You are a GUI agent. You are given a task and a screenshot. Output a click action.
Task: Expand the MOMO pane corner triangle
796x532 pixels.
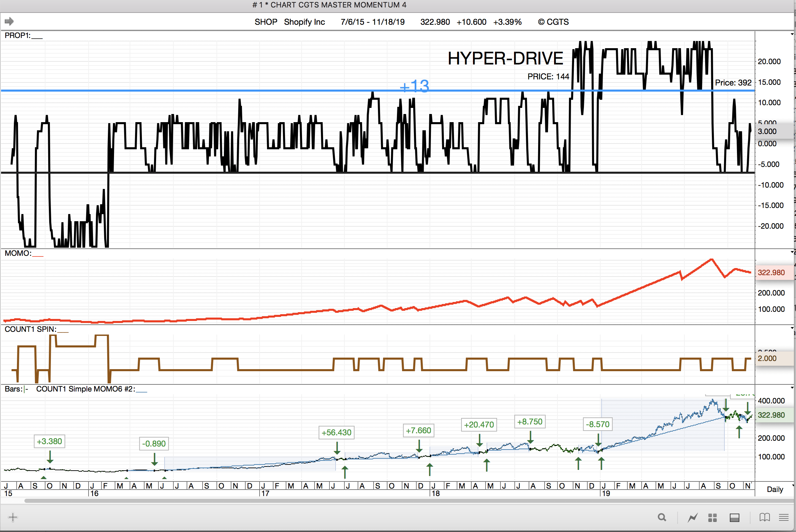(x=792, y=252)
